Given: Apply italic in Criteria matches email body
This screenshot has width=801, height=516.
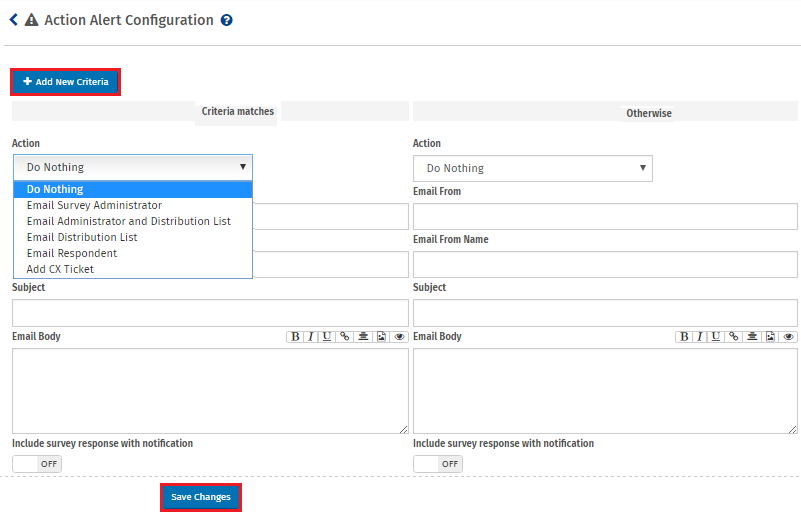Looking at the screenshot, I should click(x=310, y=336).
